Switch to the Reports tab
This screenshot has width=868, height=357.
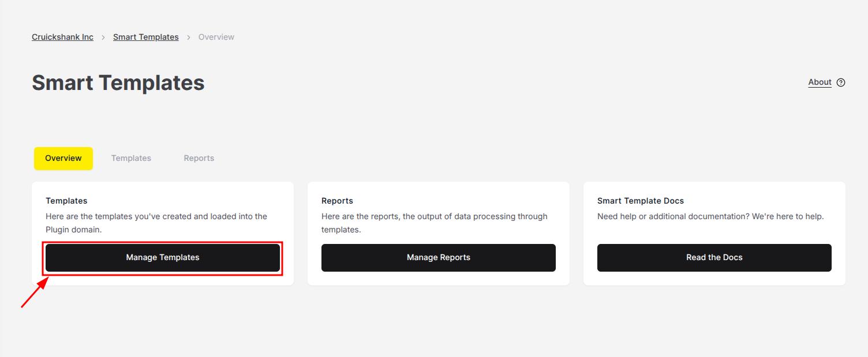pyautogui.click(x=199, y=158)
